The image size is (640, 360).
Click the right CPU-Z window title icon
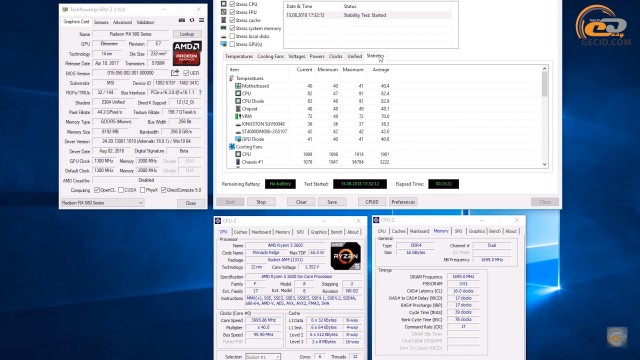point(376,220)
